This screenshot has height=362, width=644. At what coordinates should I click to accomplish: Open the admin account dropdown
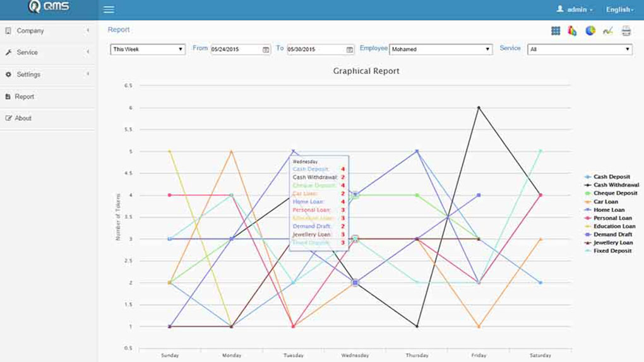575,9
